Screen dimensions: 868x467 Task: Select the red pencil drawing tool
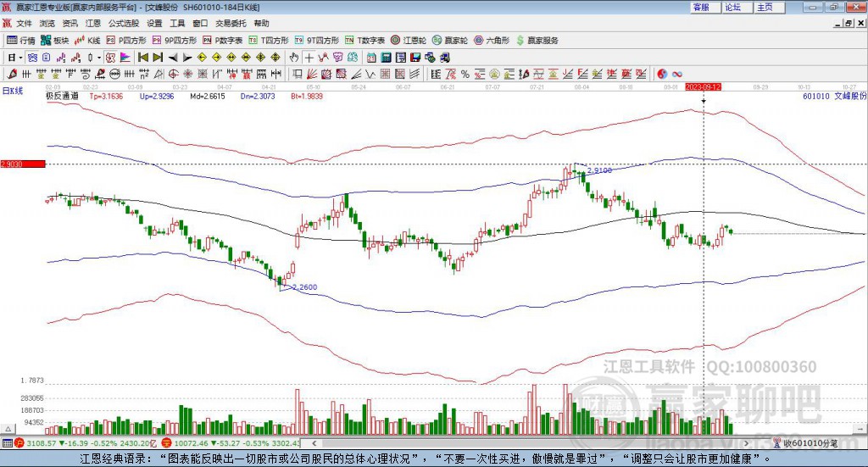point(12,74)
